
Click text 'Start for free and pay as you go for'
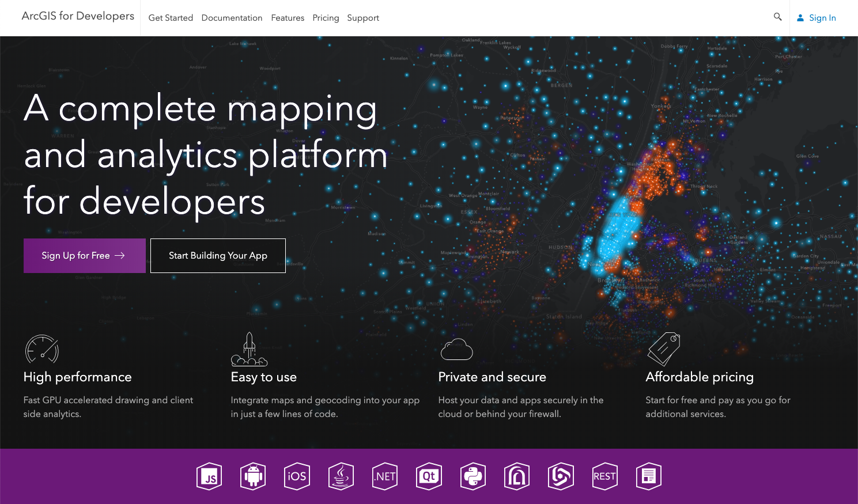[718, 400]
